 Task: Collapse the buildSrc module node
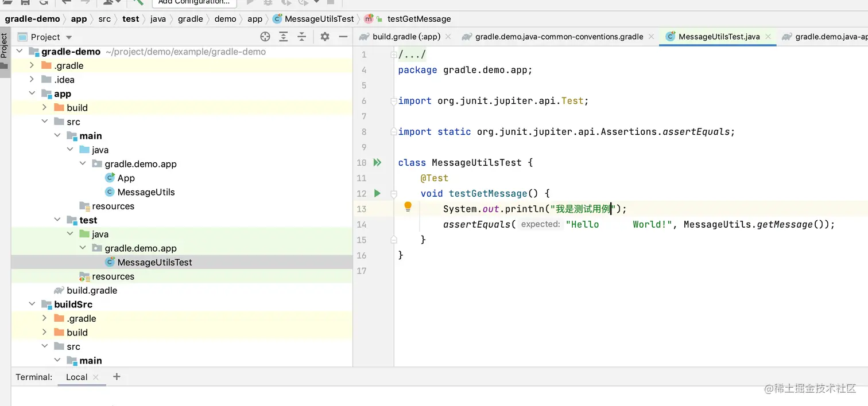pos(32,304)
